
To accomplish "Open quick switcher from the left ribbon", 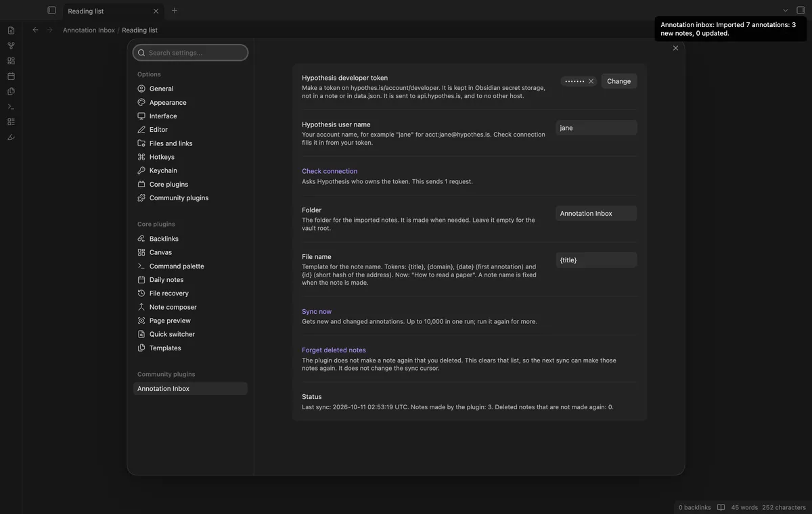I will coord(11,30).
